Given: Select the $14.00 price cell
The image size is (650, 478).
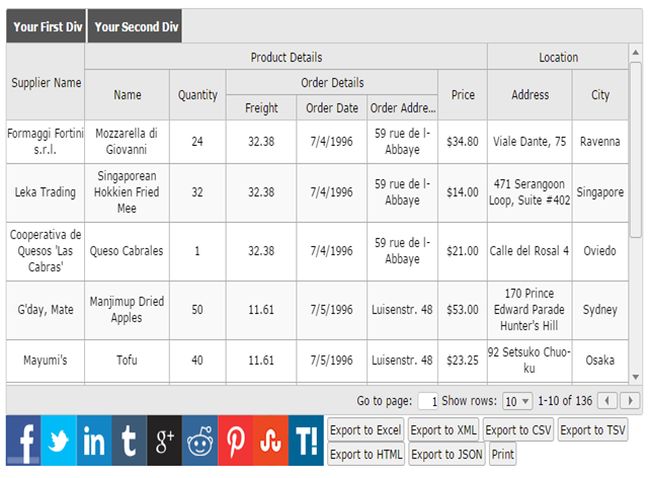Looking at the screenshot, I should click(x=463, y=192).
